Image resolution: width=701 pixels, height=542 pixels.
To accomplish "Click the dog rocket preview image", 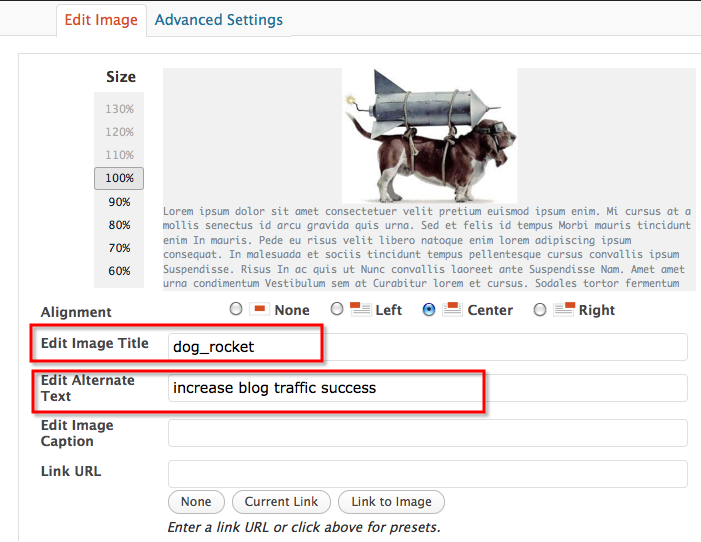I will 430,136.
